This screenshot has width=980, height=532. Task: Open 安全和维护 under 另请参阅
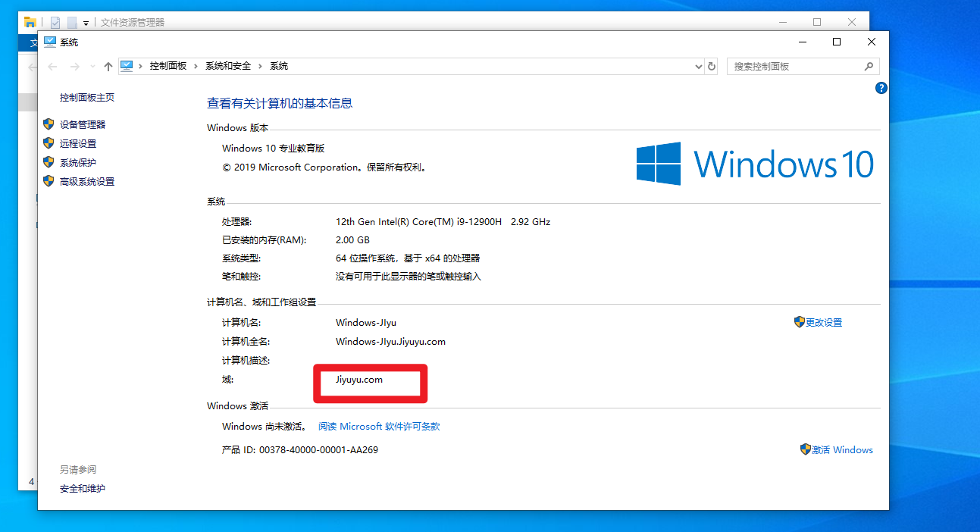[x=83, y=489]
